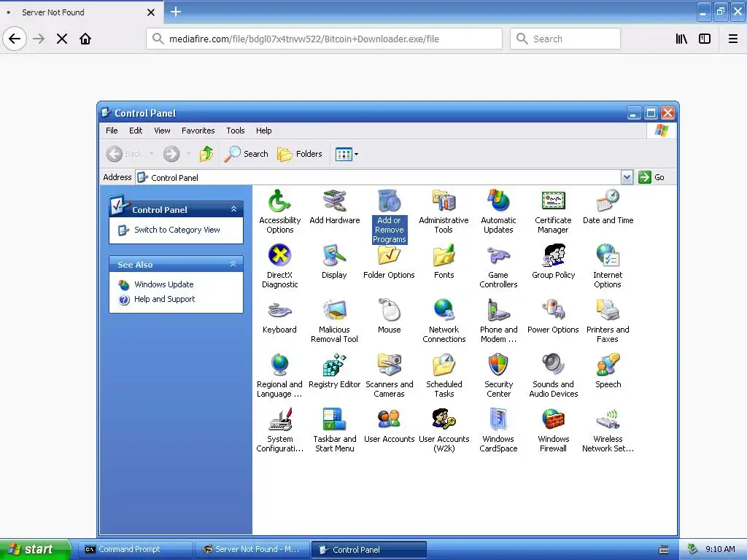747x560 pixels.
Task: Click the Up folder toolbar button
Action: pyautogui.click(x=206, y=154)
